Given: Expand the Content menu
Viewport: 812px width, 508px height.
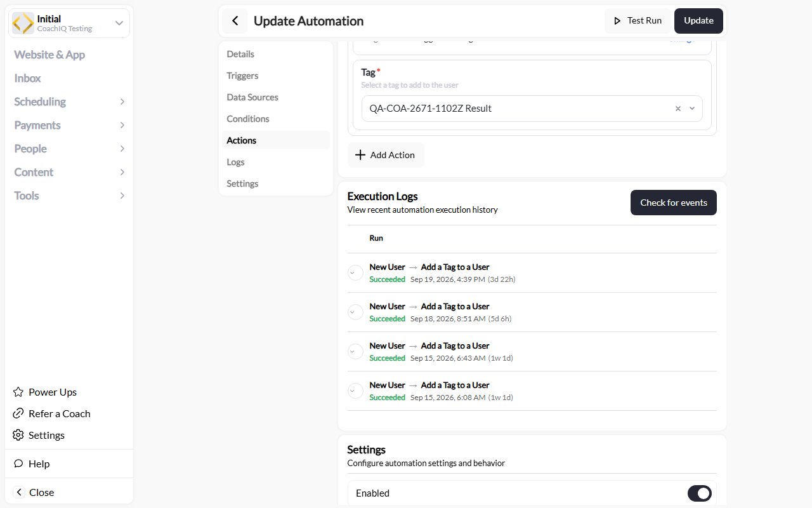Looking at the screenshot, I should (122, 172).
